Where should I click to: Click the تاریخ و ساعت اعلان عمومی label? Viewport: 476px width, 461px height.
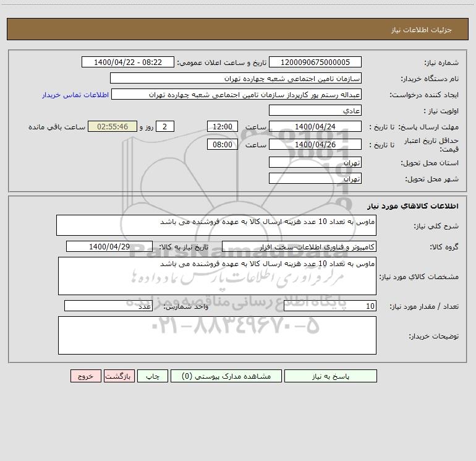[x=222, y=62]
